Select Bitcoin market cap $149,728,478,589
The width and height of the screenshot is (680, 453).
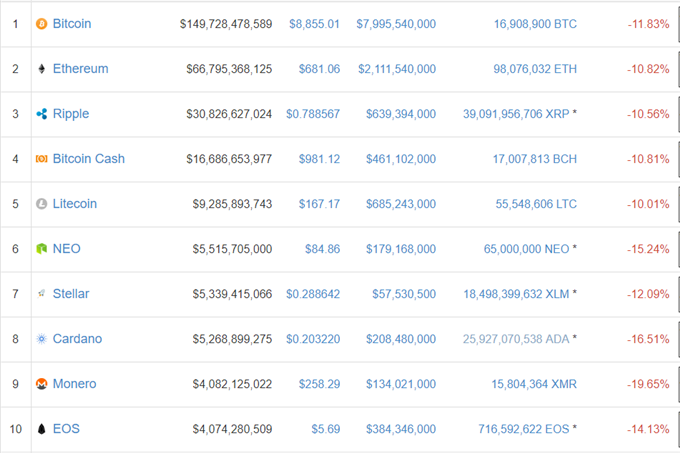[226, 24]
